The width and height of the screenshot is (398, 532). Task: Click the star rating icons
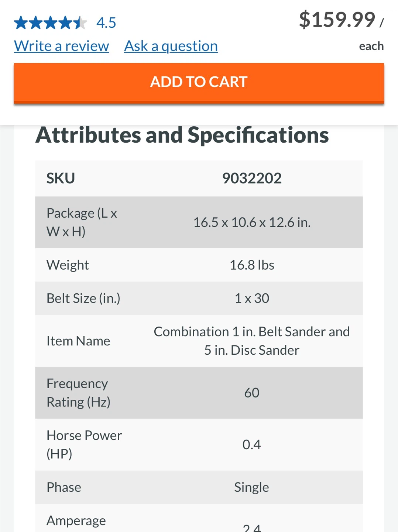[50, 23]
